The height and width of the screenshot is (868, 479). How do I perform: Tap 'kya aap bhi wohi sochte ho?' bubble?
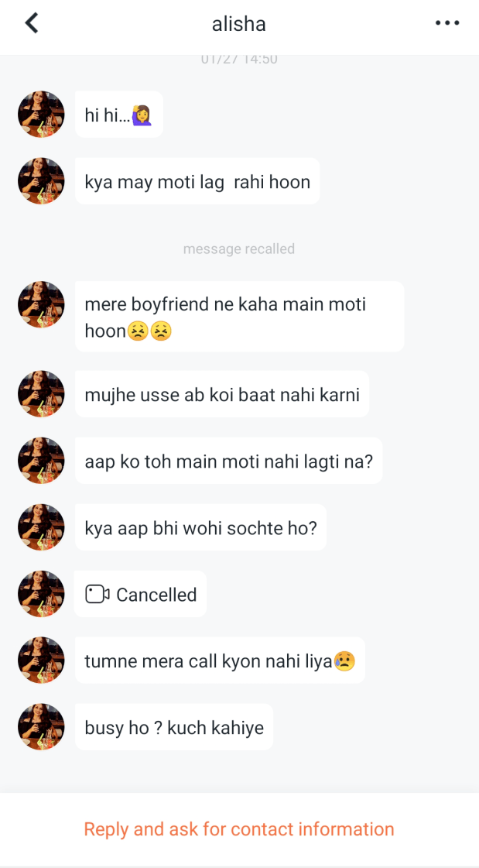[200, 528]
